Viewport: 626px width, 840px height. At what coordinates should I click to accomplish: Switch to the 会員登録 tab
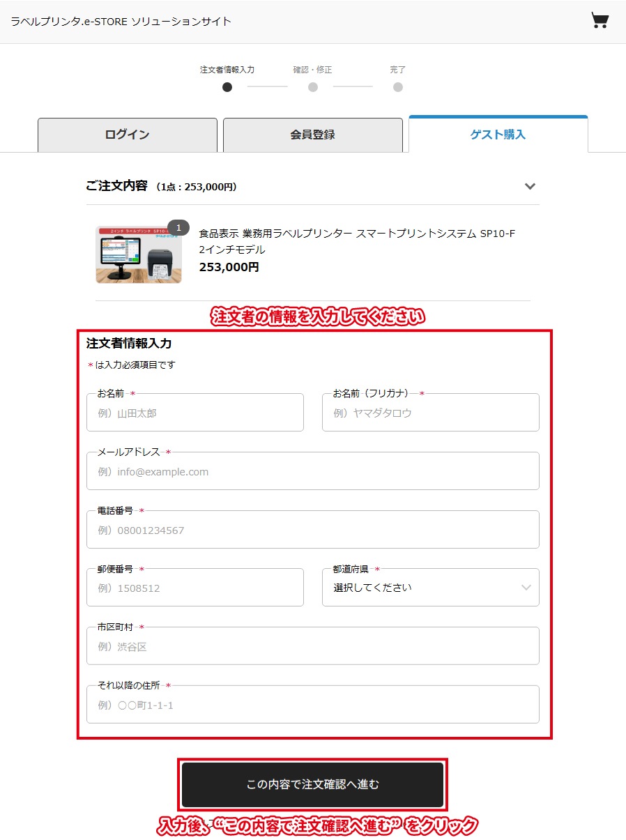point(313,135)
